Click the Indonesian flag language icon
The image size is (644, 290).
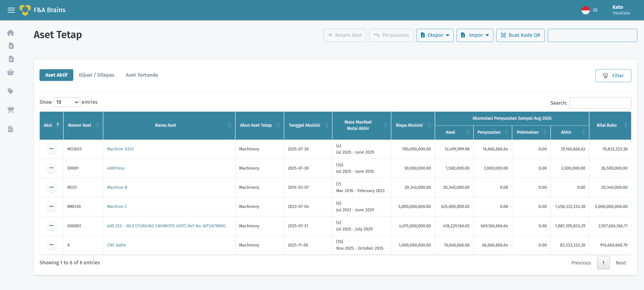tap(586, 10)
